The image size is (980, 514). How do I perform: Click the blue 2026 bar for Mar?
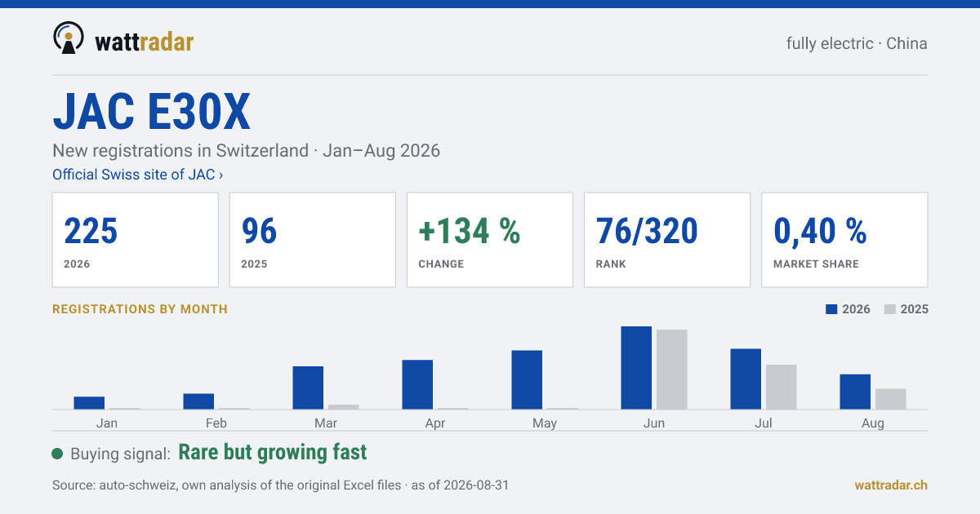click(308, 388)
